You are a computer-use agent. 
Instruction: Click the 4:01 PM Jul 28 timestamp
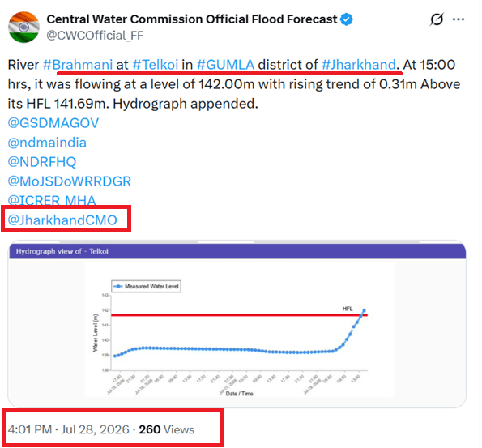click(69, 429)
